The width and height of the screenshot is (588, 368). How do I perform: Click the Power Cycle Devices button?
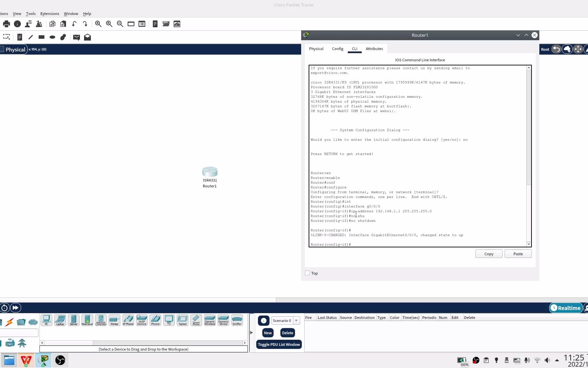click(x=4, y=308)
